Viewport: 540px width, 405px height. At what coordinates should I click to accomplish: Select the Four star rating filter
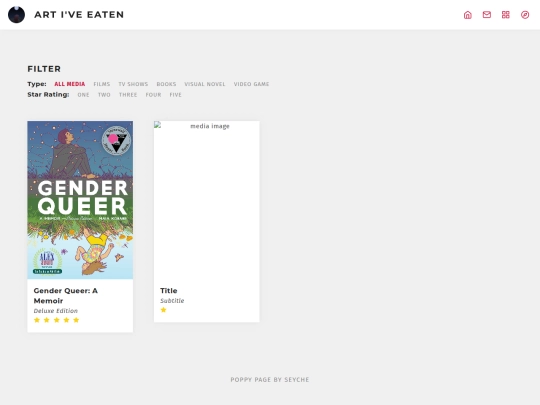[x=153, y=95]
